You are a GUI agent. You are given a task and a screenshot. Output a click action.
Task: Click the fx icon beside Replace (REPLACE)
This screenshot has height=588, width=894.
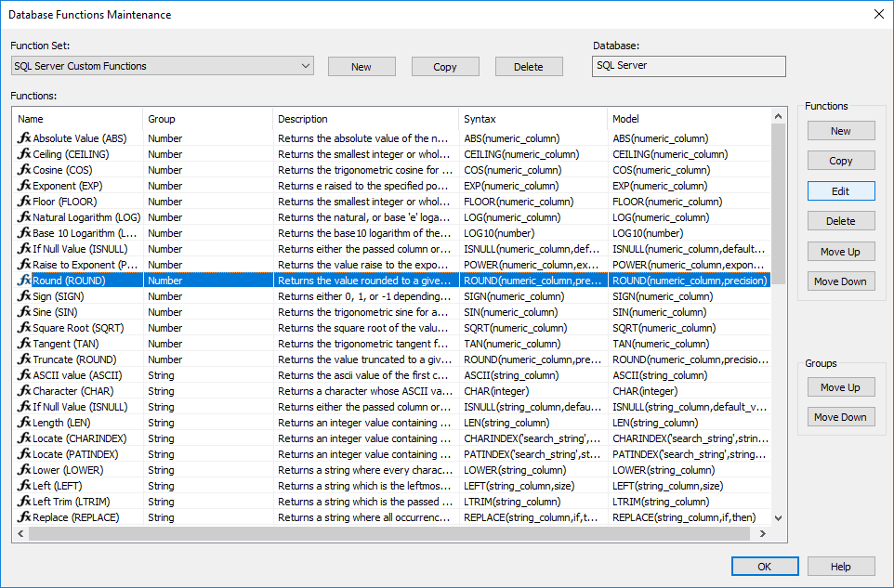24,517
